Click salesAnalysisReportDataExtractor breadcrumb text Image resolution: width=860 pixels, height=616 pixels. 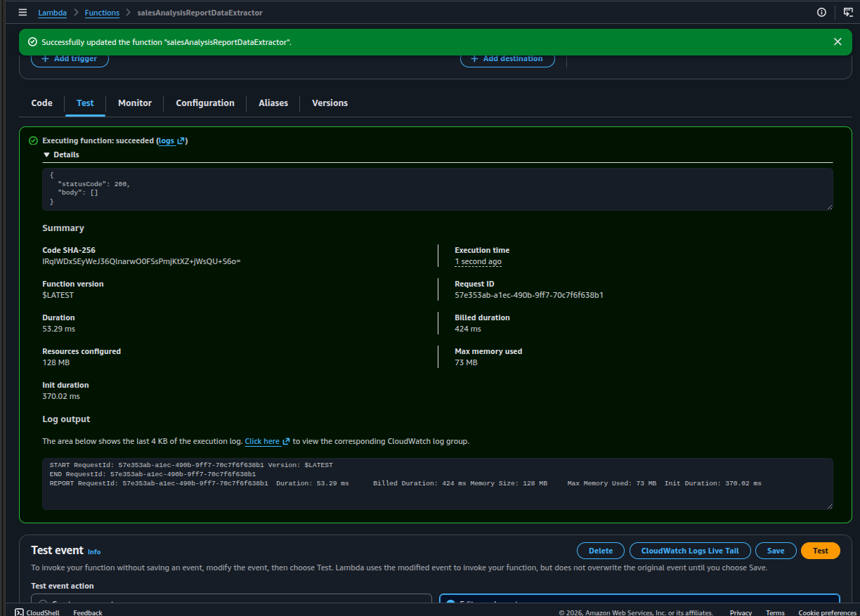pyautogui.click(x=200, y=13)
